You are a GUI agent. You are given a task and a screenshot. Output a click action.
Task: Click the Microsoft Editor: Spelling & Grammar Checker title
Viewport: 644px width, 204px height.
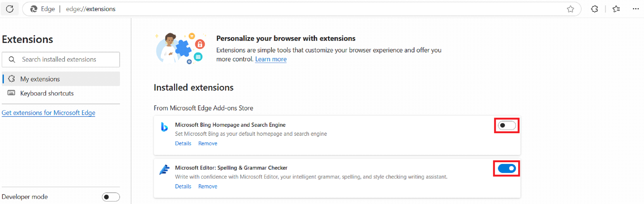231,168
